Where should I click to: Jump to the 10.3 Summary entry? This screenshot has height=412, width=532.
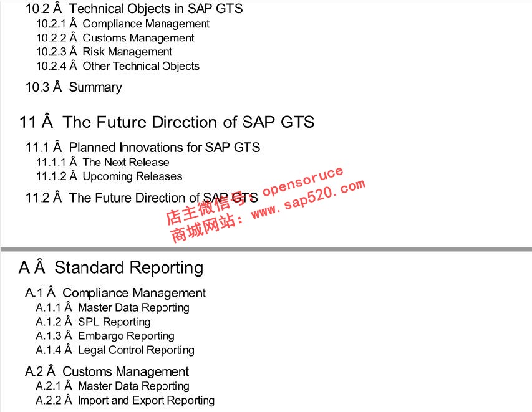[74, 87]
